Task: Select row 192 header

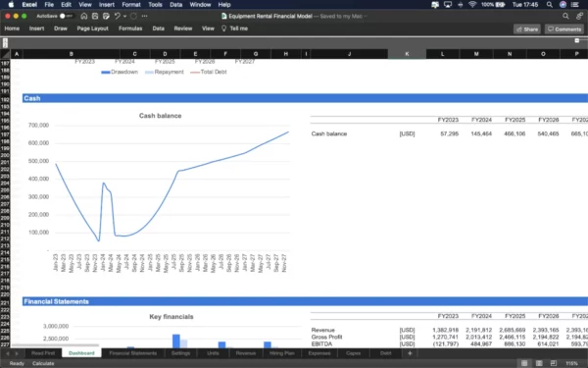Action: tap(5, 100)
